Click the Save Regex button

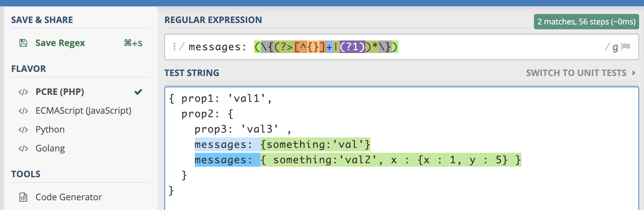pos(60,43)
